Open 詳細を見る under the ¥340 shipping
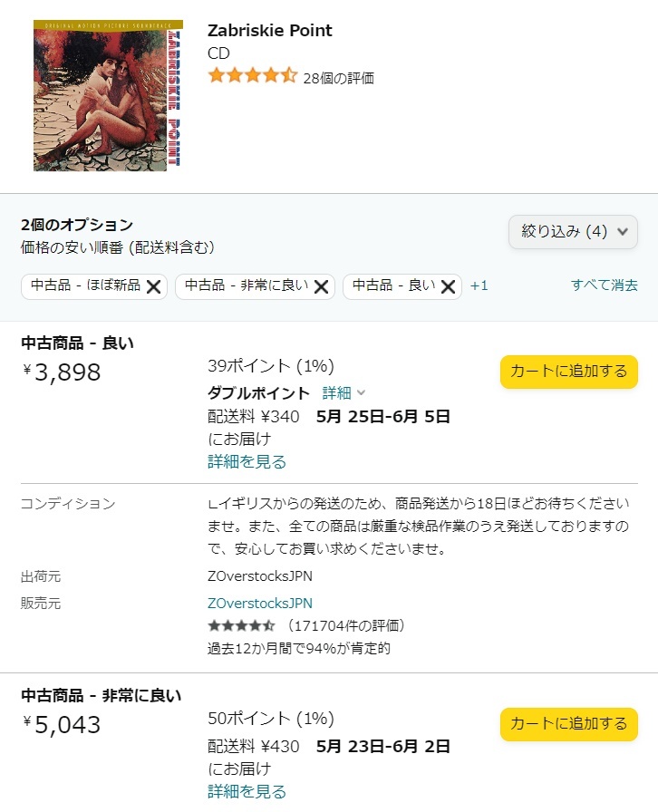 247,462
